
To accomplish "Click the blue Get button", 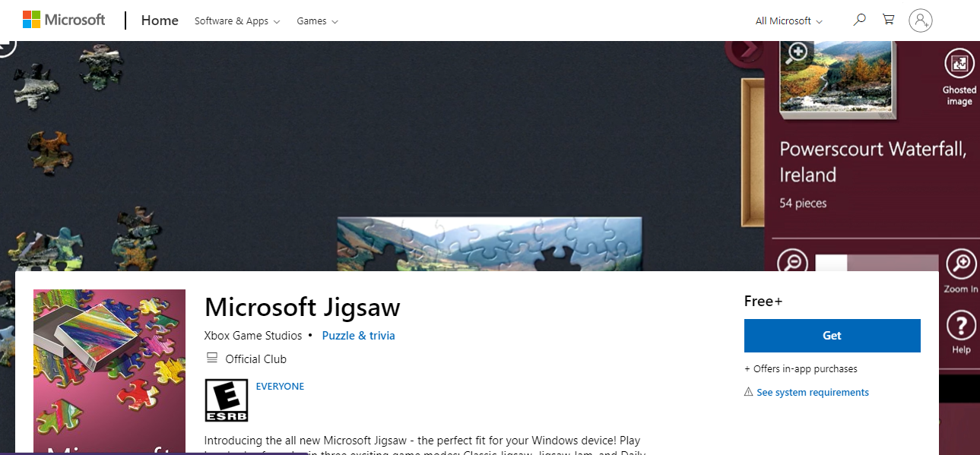I will 832,336.
